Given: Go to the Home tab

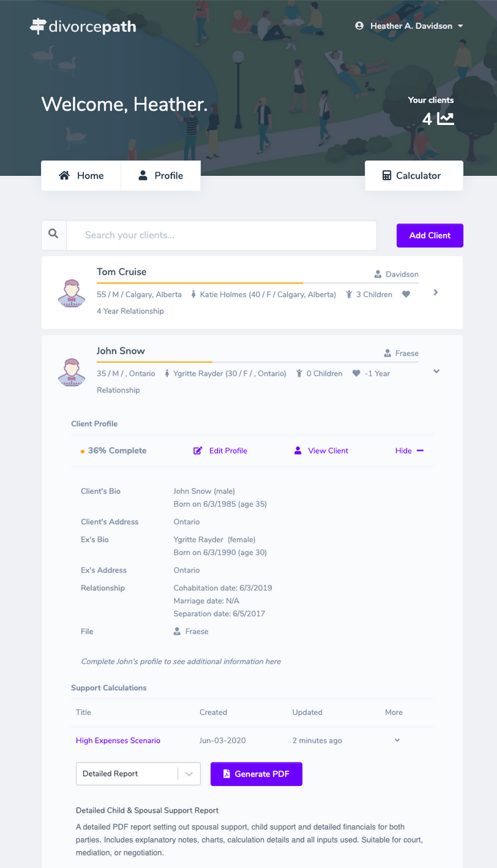Looking at the screenshot, I should [x=81, y=175].
